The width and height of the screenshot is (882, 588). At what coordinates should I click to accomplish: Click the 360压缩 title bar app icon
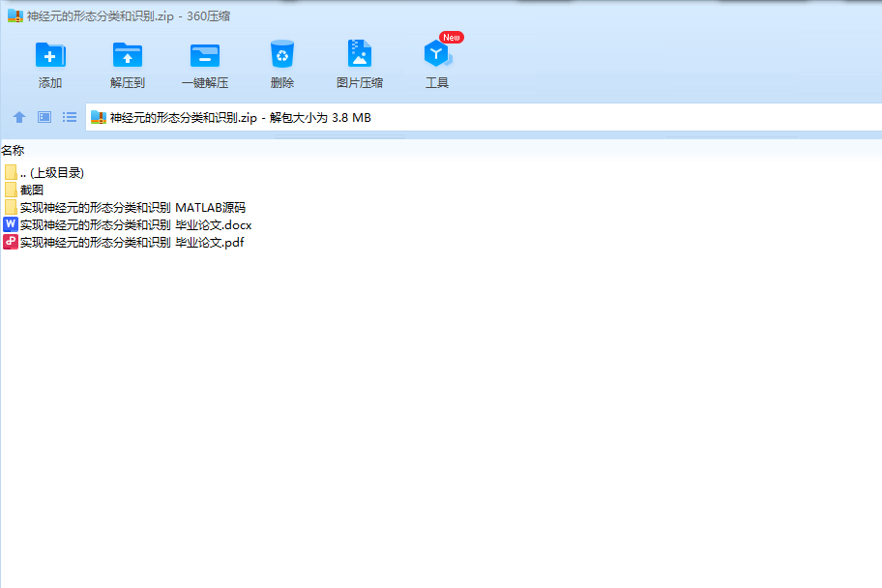[15, 15]
